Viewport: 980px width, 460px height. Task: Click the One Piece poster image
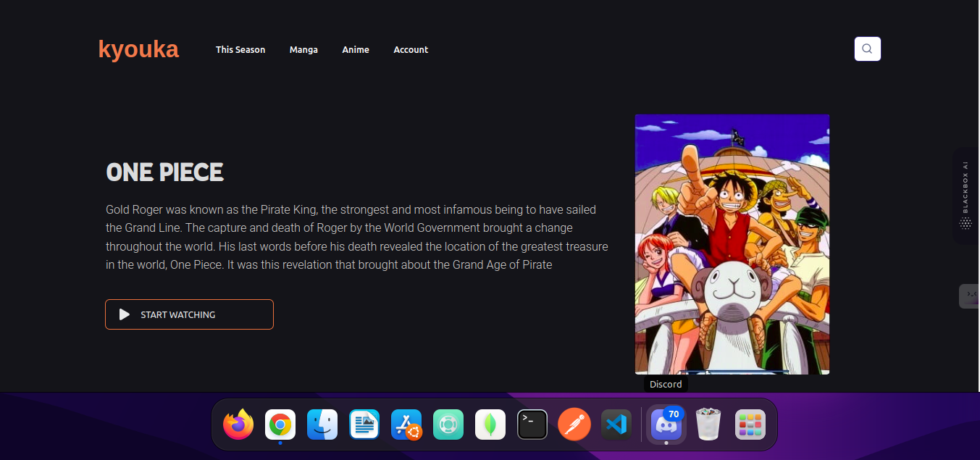click(x=732, y=244)
